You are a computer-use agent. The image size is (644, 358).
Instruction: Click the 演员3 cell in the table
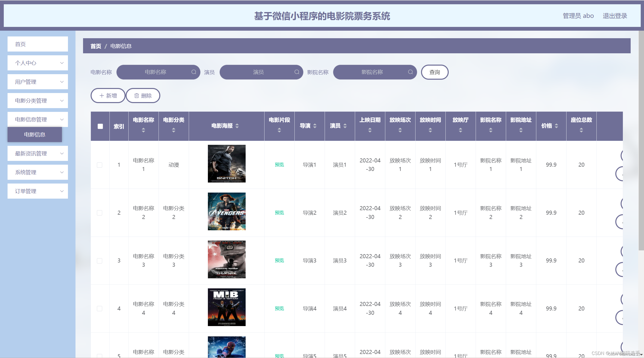[x=340, y=261]
